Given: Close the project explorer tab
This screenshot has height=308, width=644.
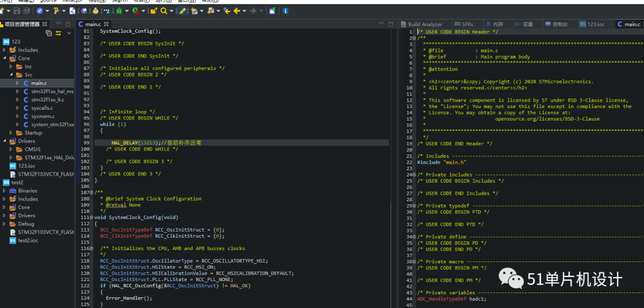Looking at the screenshot, I should [45, 24].
